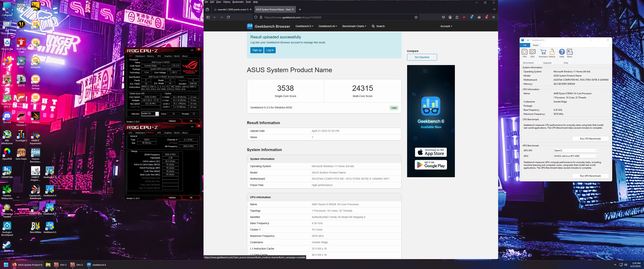Open quick access toolbar dropdown in Geekbench 6
Viewport: 644px width, 269px height.
coord(528,40)
